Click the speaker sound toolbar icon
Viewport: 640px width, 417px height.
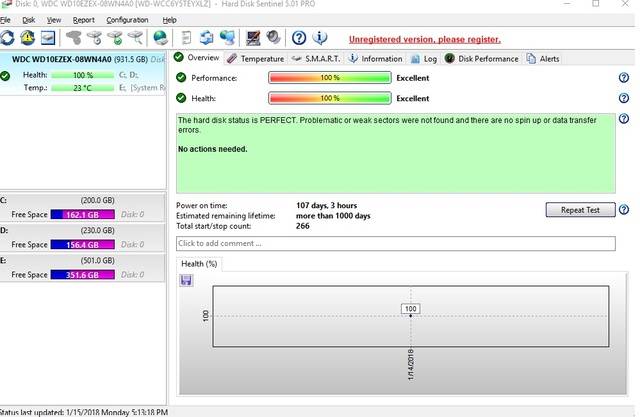(273, 38)
